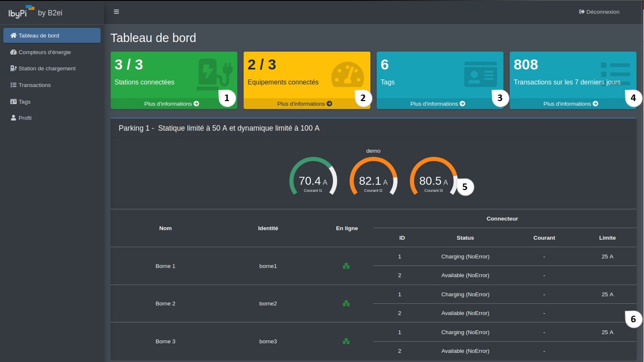Click the gauge icon on yellow card
This screenshot has width=644, height=362.
tap(348, 74)
